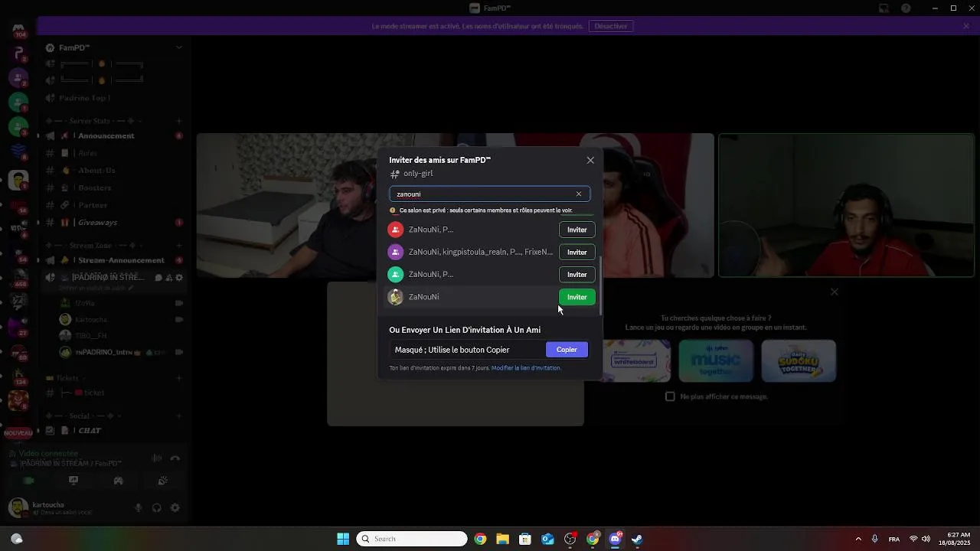This screenshot has height=551, width=980.
Task: Open the ticket channel
Action: (113, 393)
